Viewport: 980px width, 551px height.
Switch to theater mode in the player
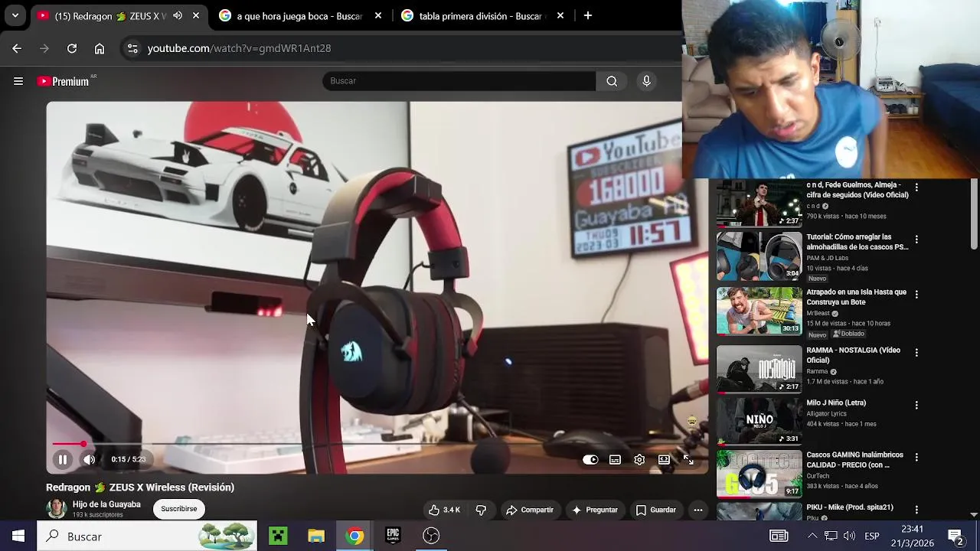[664, 460]
